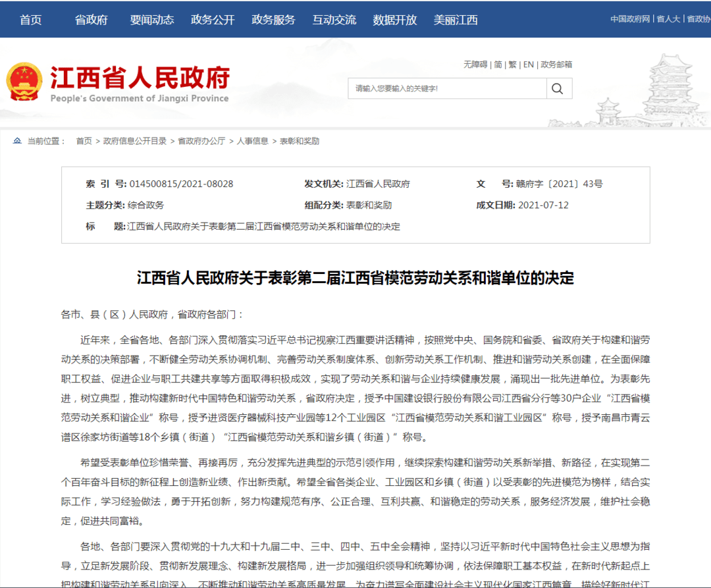Go to the 美丽江西 section
Screen dimensions: 711x588
pos(456,20)
